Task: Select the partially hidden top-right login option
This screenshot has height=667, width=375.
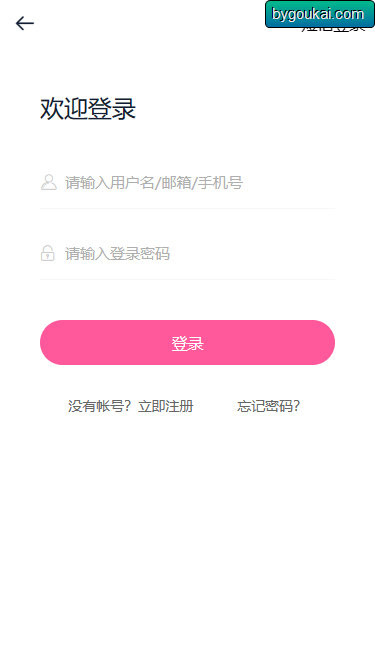Action: [333, 29]
